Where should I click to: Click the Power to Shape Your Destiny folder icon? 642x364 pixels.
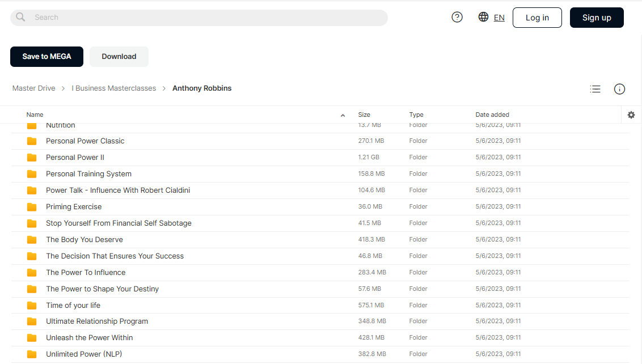point(32,289)
